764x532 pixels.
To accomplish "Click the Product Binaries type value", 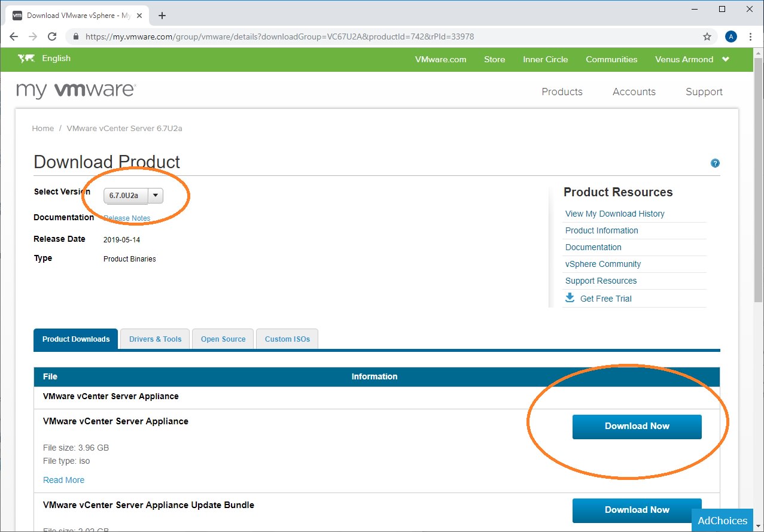I will pyautogui.click(x=129, y=259).
